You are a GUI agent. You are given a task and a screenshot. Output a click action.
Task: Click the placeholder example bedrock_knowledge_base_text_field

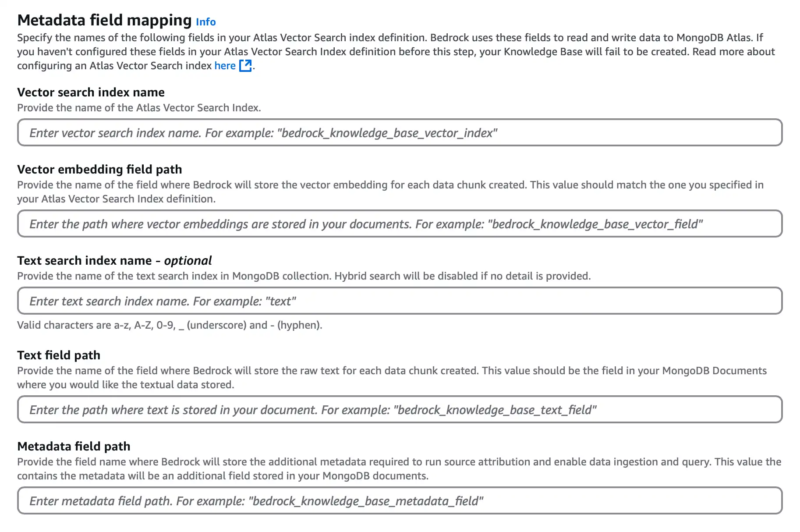click(x=496, y=410)
